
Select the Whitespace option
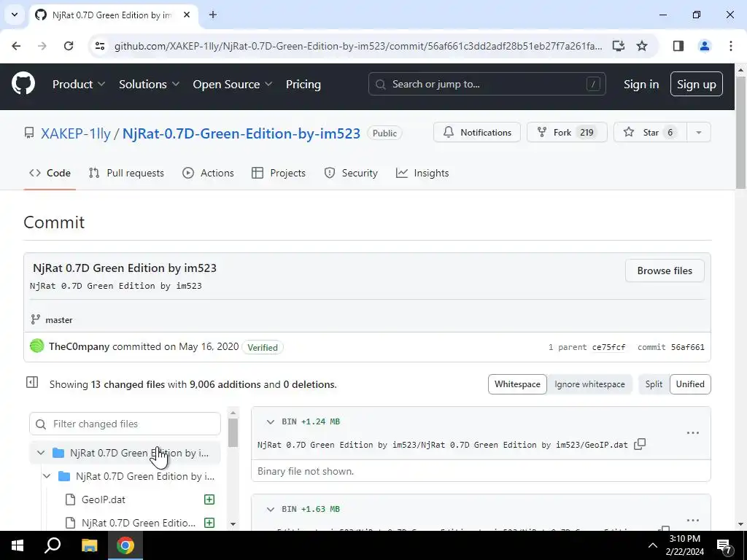517,384
